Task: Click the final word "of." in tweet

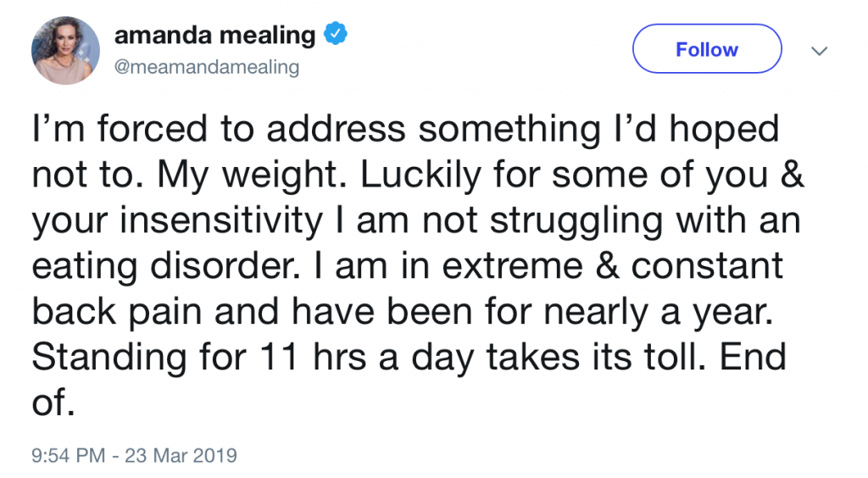Action: (x=48, y=402)
